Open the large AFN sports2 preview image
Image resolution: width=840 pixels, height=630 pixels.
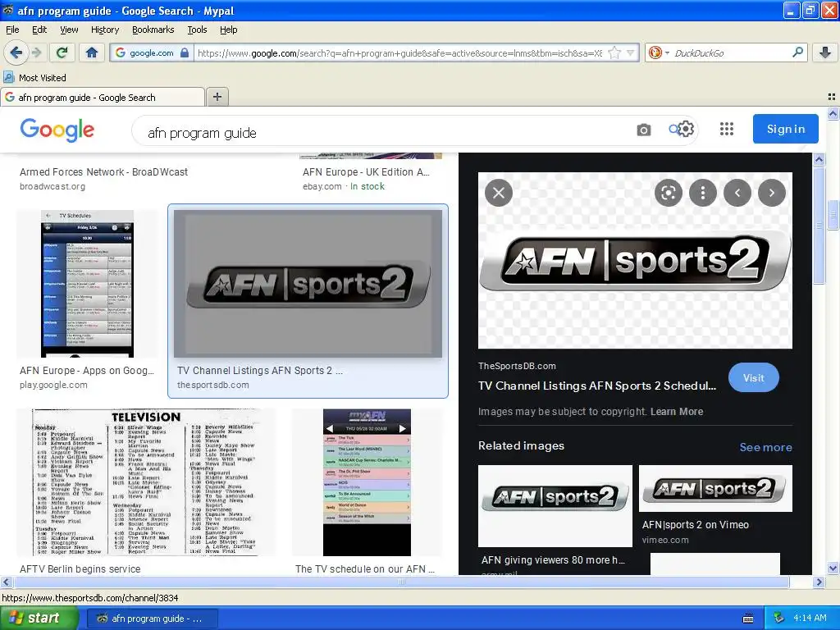point(635,260)
